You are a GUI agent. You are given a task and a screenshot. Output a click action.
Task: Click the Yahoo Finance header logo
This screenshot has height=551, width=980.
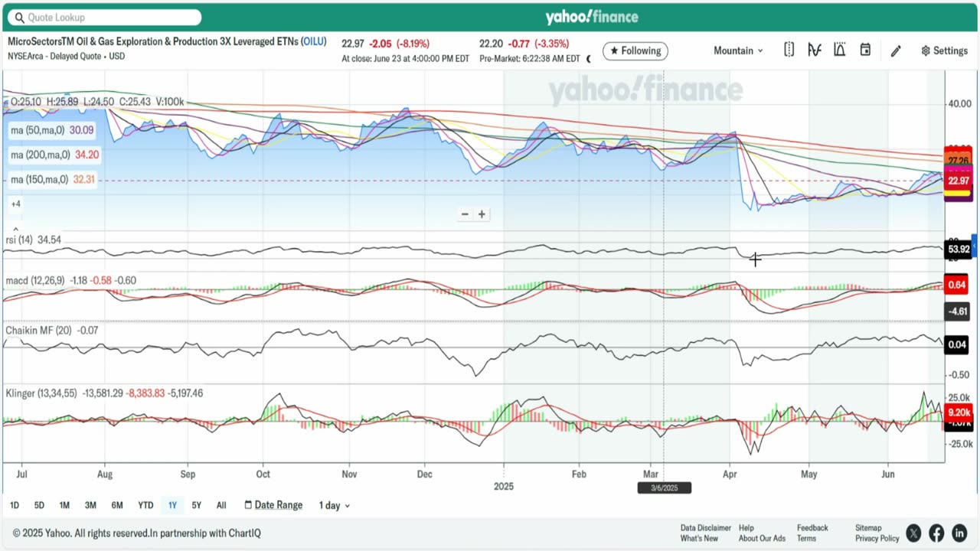(x=592, y=17)
